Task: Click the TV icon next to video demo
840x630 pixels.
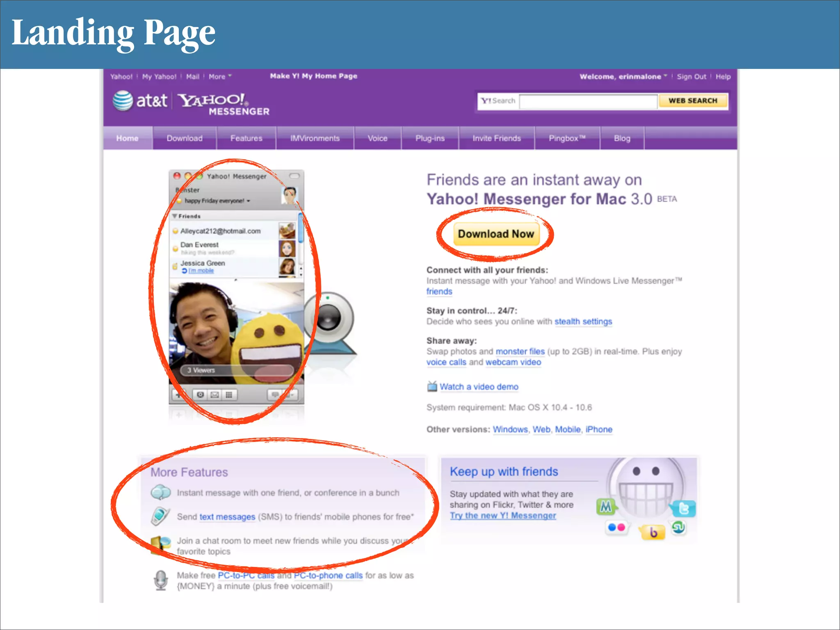Action: click(x=432, y=386)
